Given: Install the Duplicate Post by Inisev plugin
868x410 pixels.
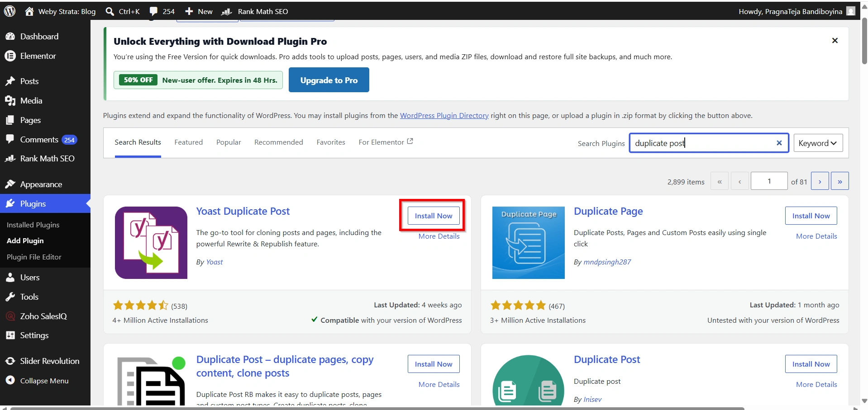Looking at the screenshot, I should pyautogui.click(x=811, y=364).
